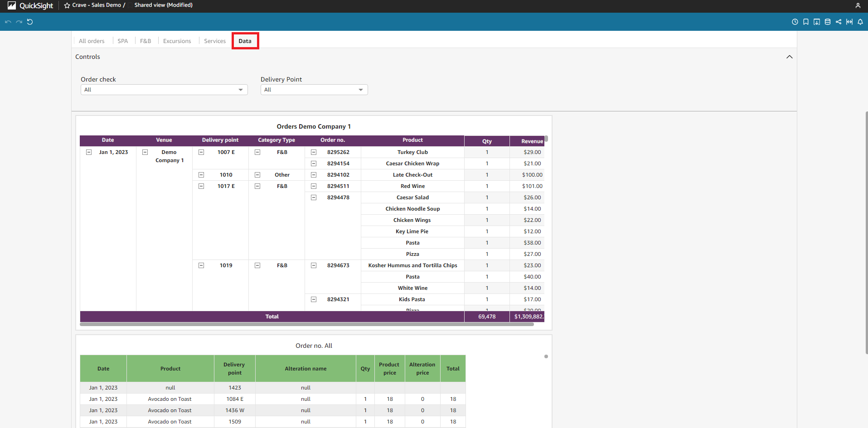Image resolution: width=868 pixels, height=428 pixels.
Task: Star the Crave - Sales Demo dashboard
Action: pos(67,5)
